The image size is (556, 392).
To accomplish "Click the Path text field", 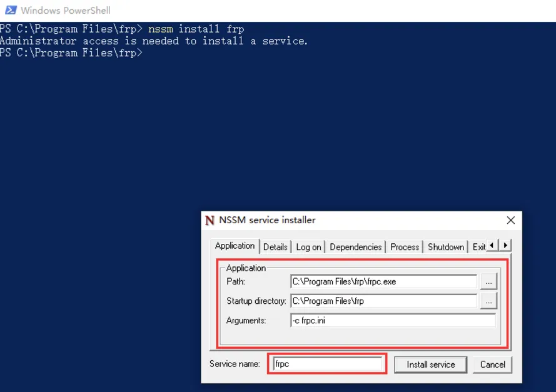I will [383, 282].
